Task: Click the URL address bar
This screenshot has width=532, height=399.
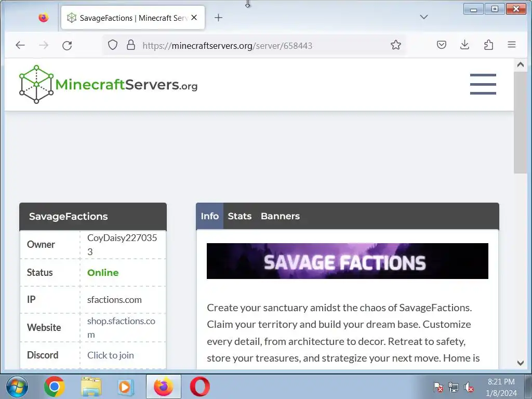Action: pos(254,45)
